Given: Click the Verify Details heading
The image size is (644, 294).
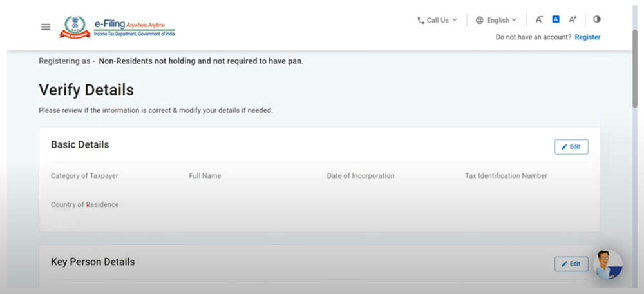Looking at the screenshot, I should pos(86,90).
